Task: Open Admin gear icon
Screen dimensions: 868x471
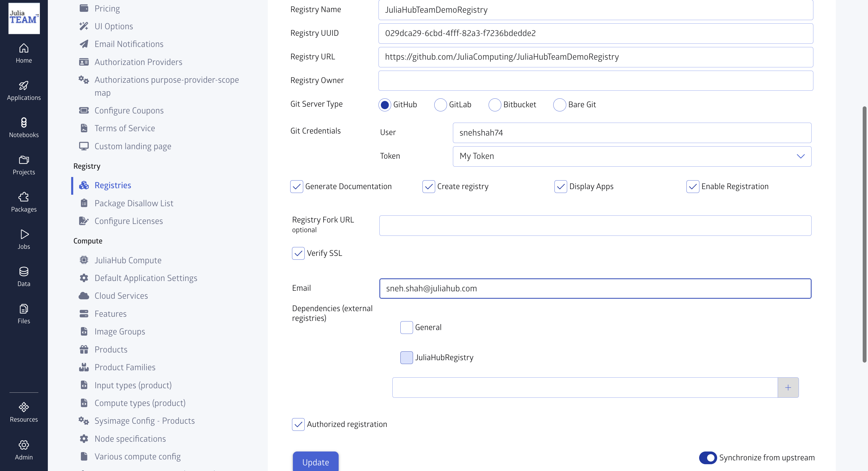Action: pyautogui.click(x=24, y=445)
